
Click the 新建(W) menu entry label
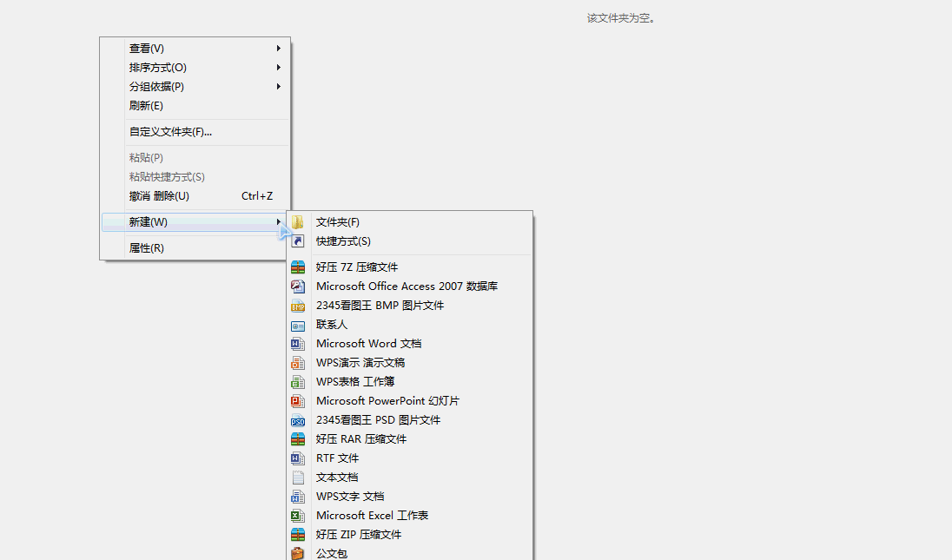(149, 222)
